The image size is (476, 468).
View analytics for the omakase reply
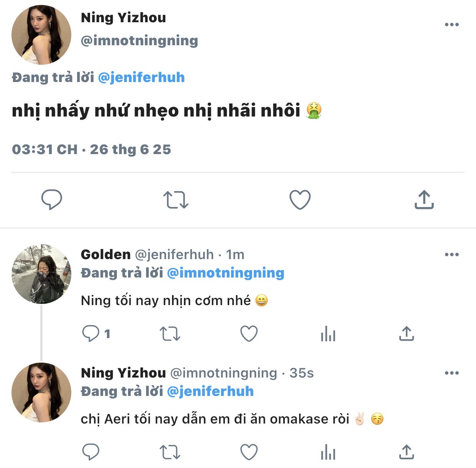[328, 452]
